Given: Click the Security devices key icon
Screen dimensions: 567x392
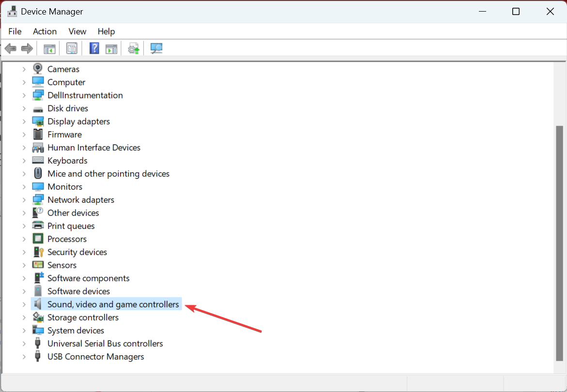Looking at the screenshot, I should tap(38, 252).
